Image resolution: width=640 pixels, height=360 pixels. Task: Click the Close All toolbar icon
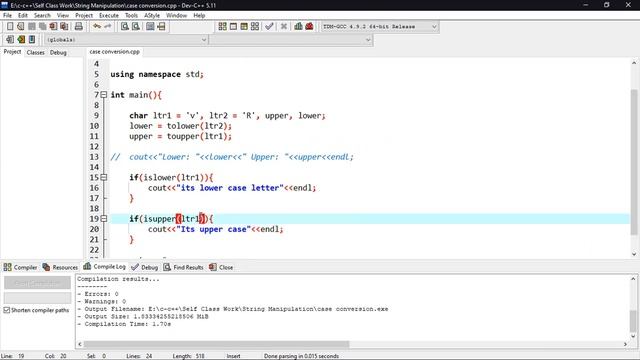click(x=64, y=27)
